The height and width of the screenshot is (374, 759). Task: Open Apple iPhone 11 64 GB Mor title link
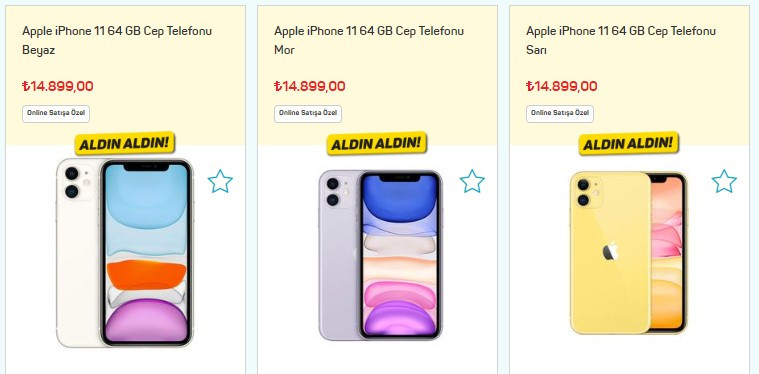(369, 40)
